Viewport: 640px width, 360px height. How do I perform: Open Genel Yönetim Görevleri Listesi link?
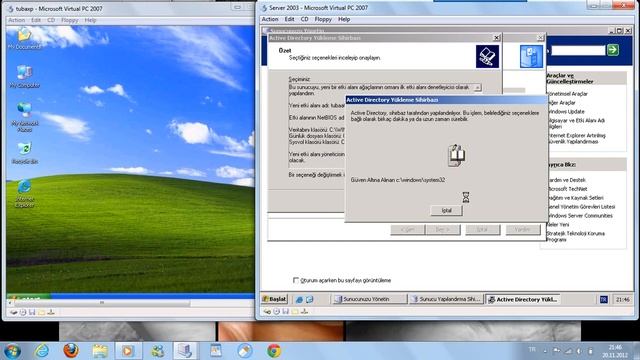[x=581, y=207]
